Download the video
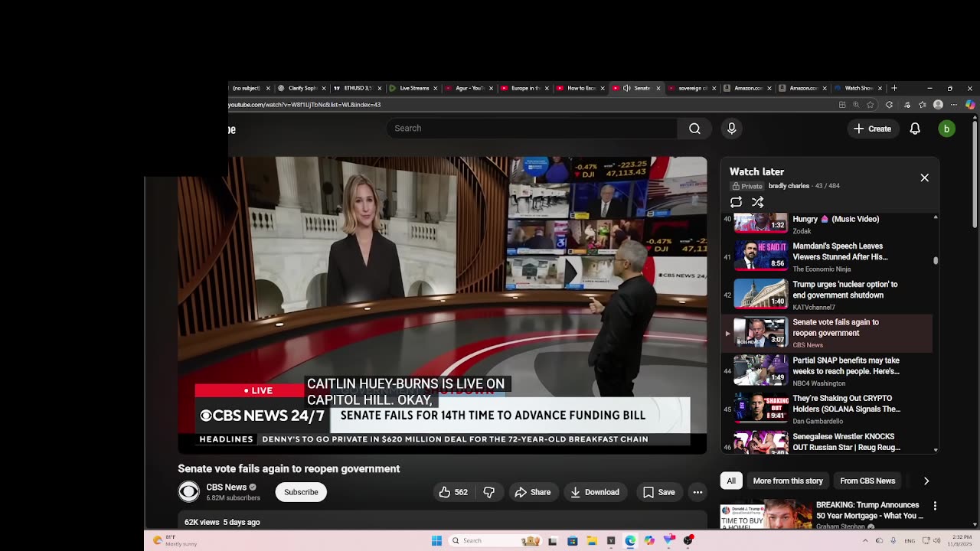Viewport: 980px width, 551px height. click(595, 492)
